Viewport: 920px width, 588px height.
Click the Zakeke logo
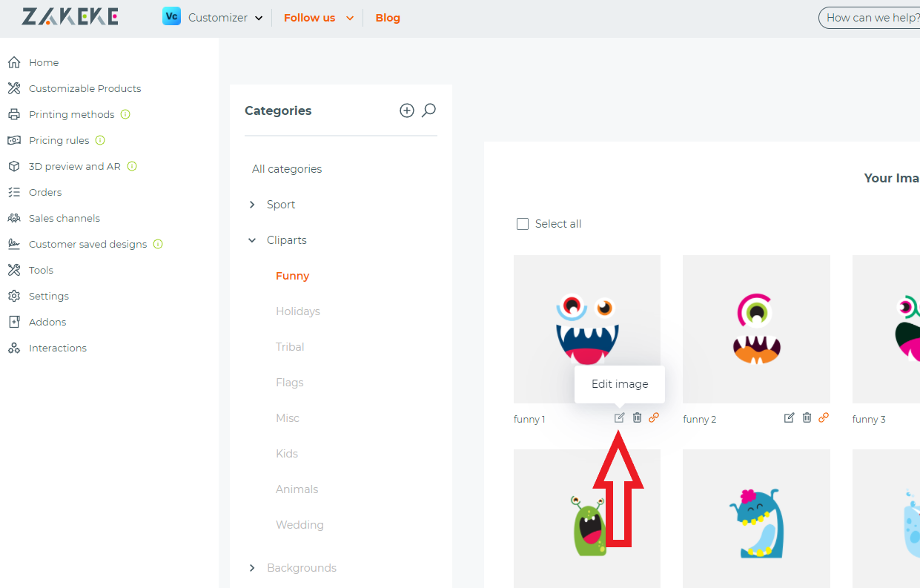pos(70,17)
